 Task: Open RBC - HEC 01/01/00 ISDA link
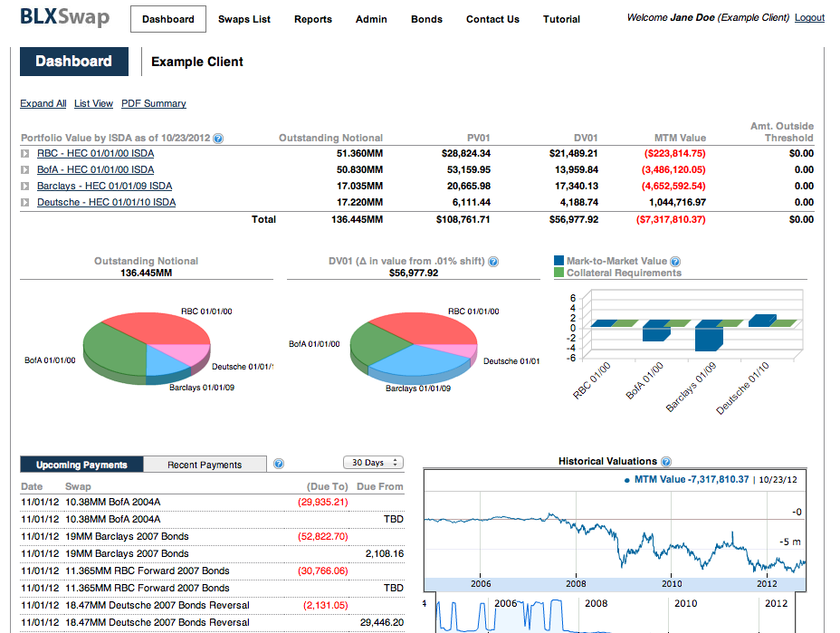click(x=95, y=153)
